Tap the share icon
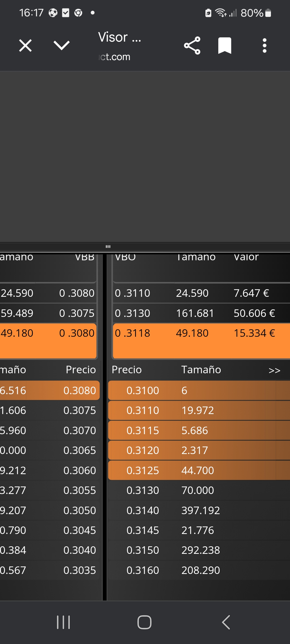This screenshot has height=644, width=290. (x=192, y=45)
